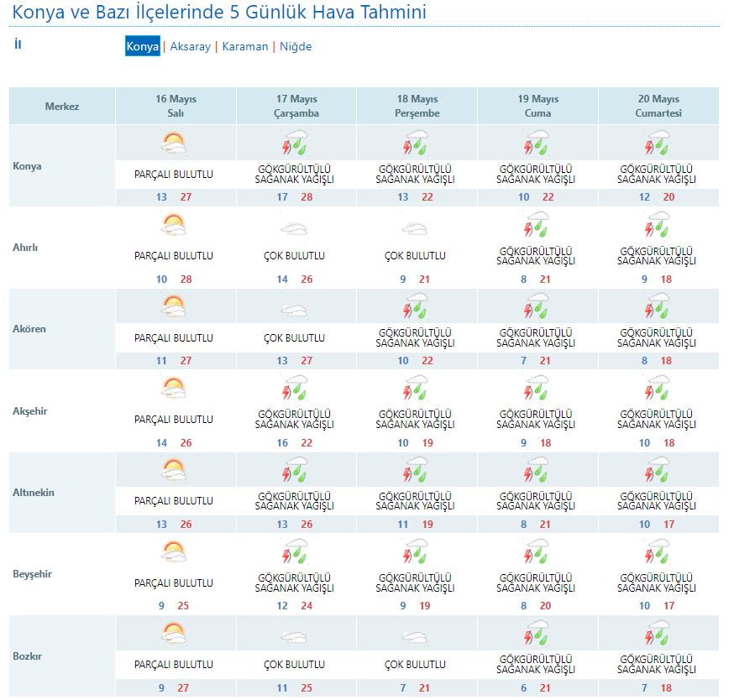
Task: Click Ahırlı's thunderstorm icon for 19 Mayıs
Action: (537, 225)
